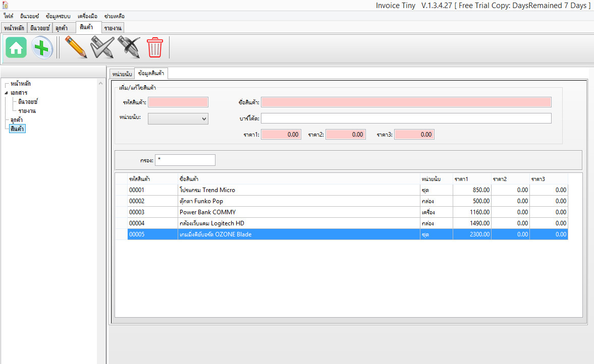Viewport: 594px width, 364px height.
Task: Select the ข้อมูลสินค้า inner tab
Action: (151, 74)
